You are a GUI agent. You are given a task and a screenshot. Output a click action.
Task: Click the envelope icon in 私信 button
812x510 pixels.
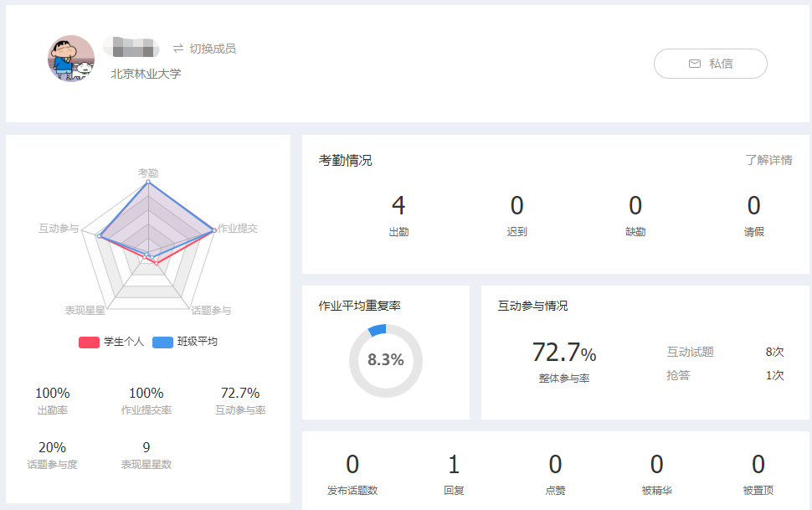click(x=694, y=64)
